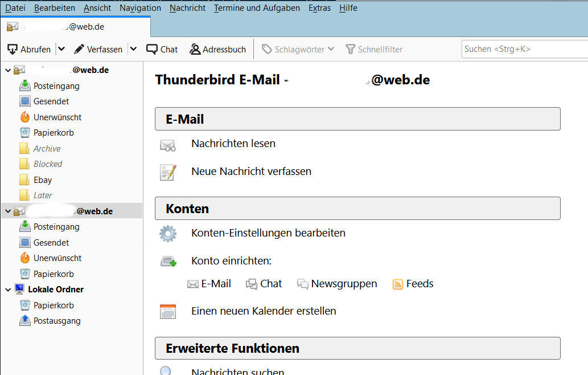The image size is (588, 375).
Task: Toggle the Schnellfilter funnel icon
Action: click(x=350, y=49)
